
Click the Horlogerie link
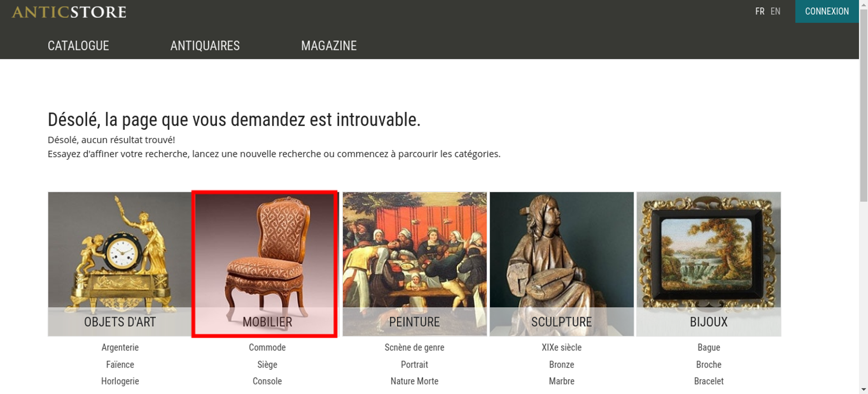[x=120, y=381]
